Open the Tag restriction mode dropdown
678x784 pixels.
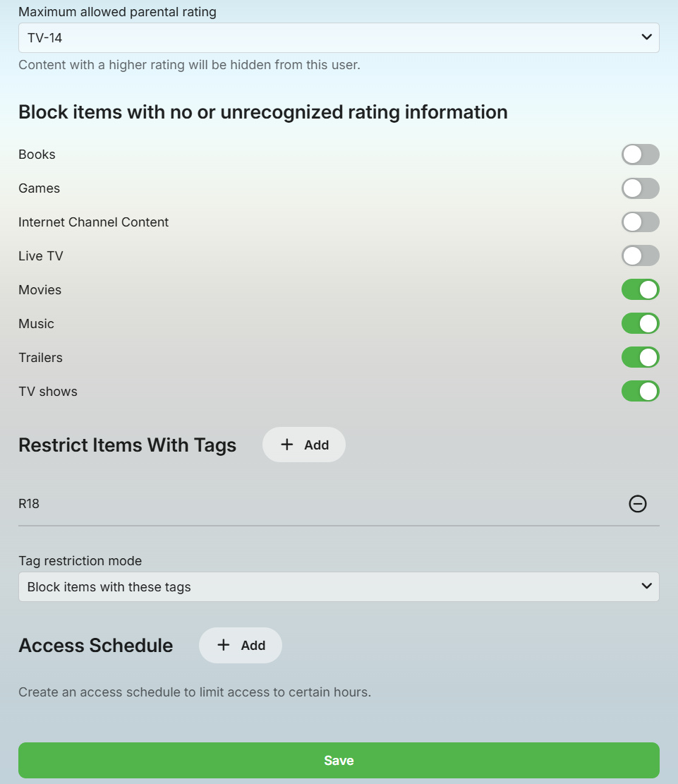point(339,587)
